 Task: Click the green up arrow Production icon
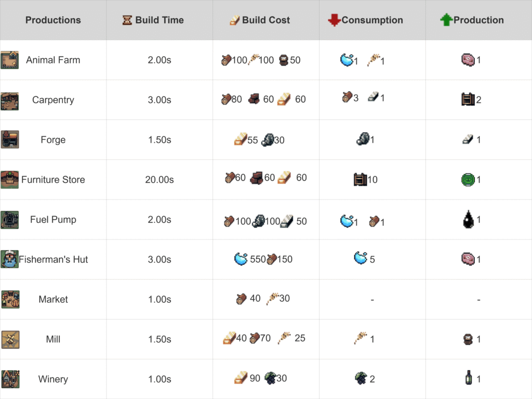coord(446,20)
